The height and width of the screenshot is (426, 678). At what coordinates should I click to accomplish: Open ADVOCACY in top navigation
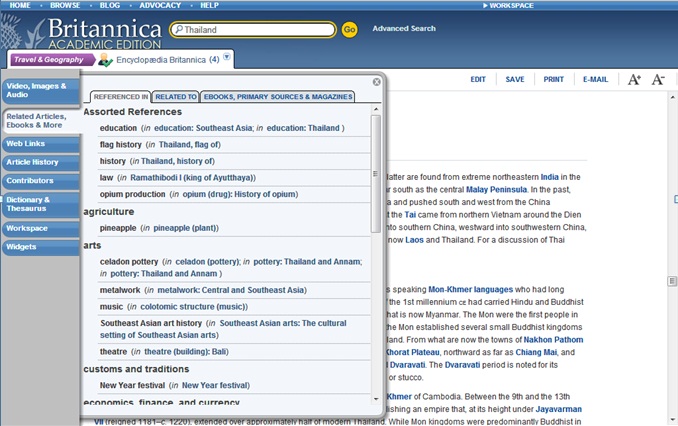[x=160, y=5]
